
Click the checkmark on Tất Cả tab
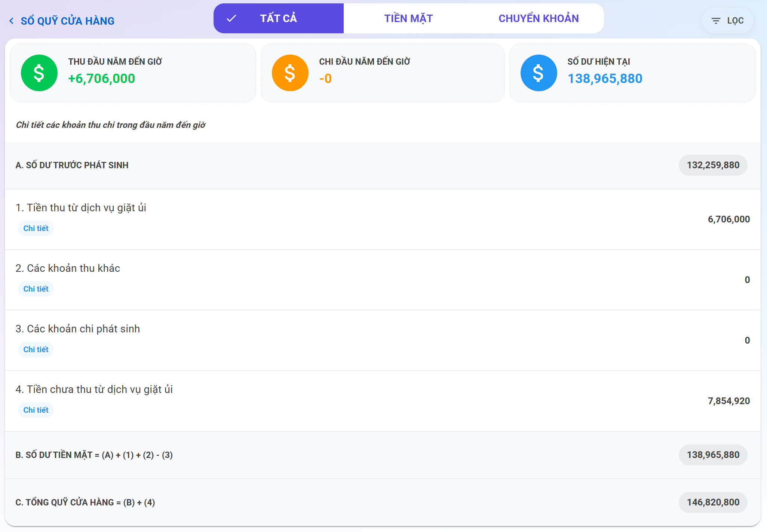click(231, 18)
